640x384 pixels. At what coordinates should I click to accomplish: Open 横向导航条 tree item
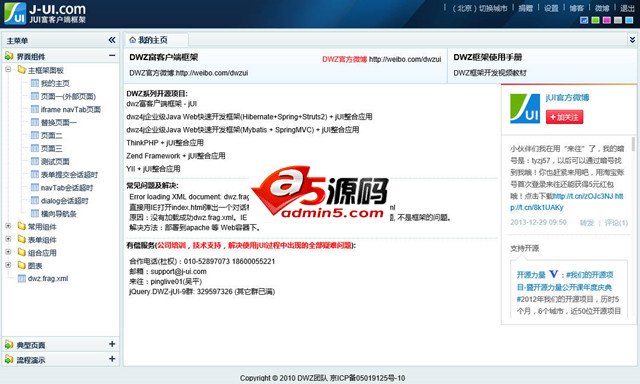(x=59, y=213)
